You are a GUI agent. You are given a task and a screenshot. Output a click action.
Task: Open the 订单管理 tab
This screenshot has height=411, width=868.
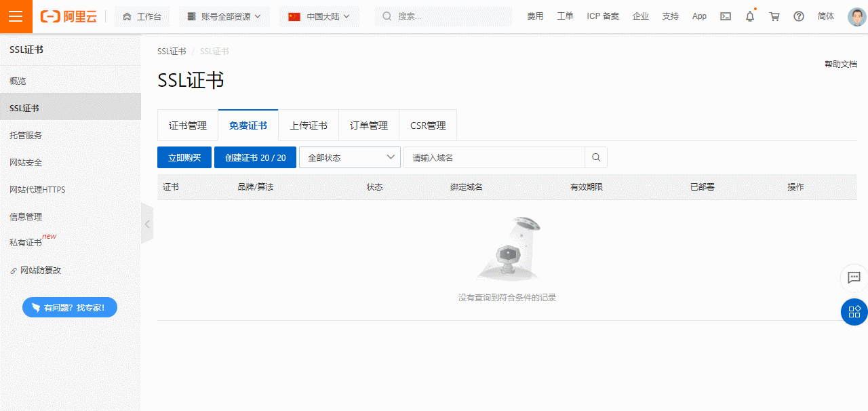point(368,125)
